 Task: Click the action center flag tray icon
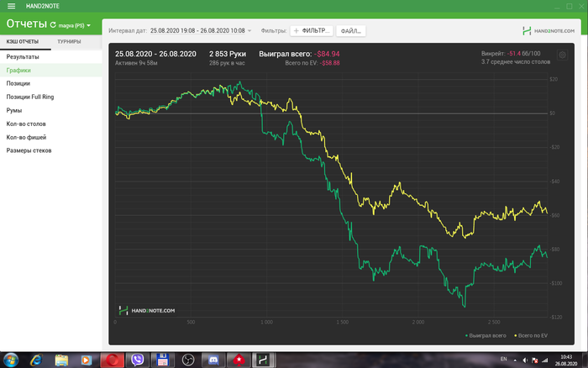(x=535, y=360)
